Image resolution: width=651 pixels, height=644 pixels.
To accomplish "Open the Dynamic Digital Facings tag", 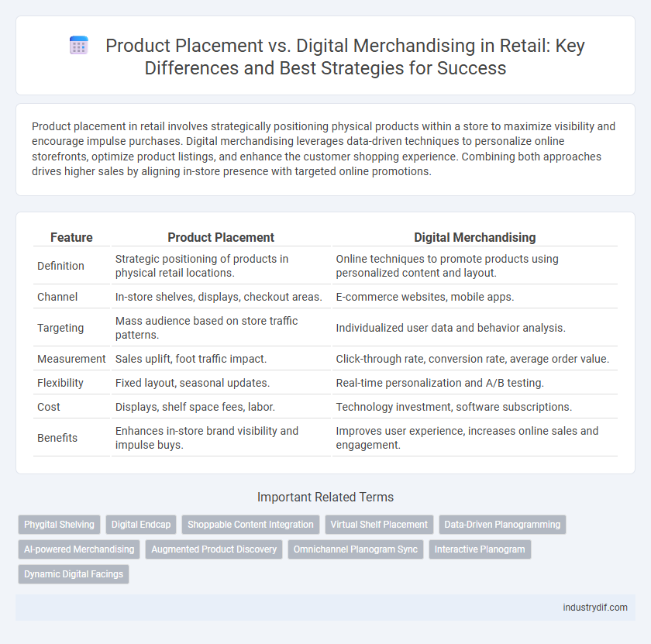I will point(74,573).
